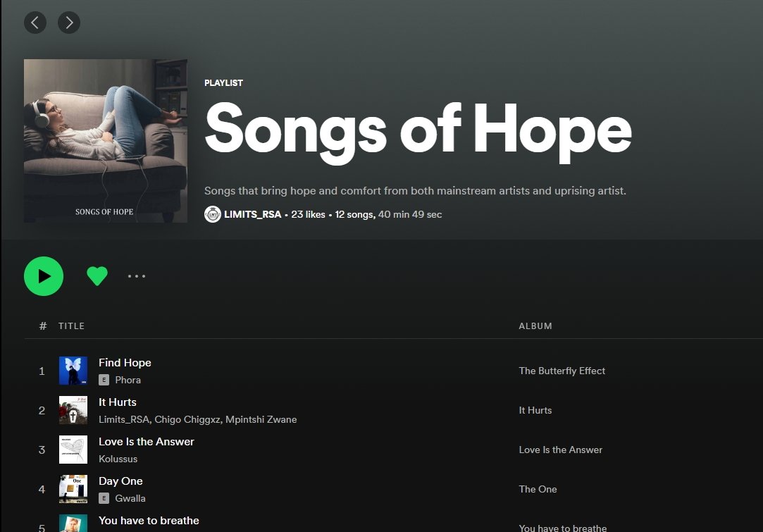The image size is (763, 532).
Task: Click the It Hurts track artwork
Action: pos(73,410)
